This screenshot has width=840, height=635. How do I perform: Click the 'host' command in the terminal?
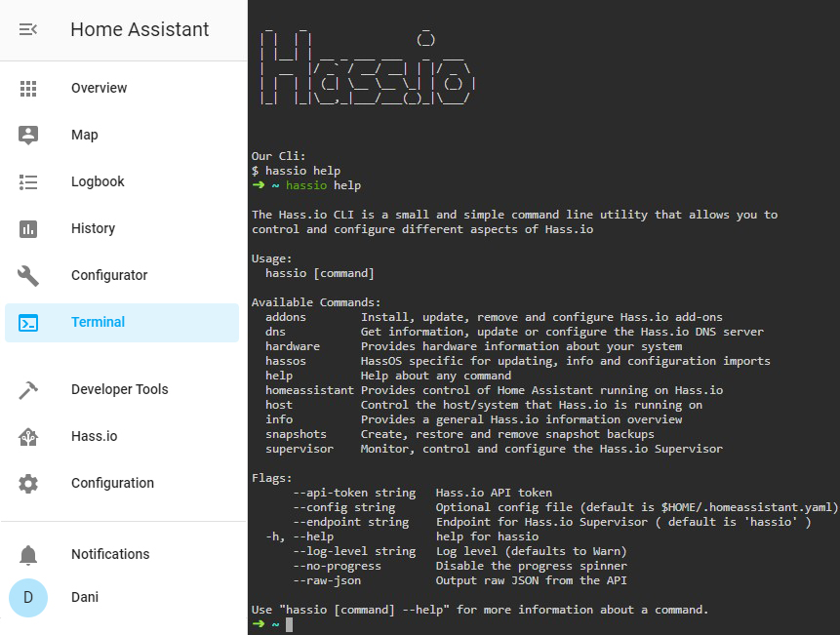[279, 405]
